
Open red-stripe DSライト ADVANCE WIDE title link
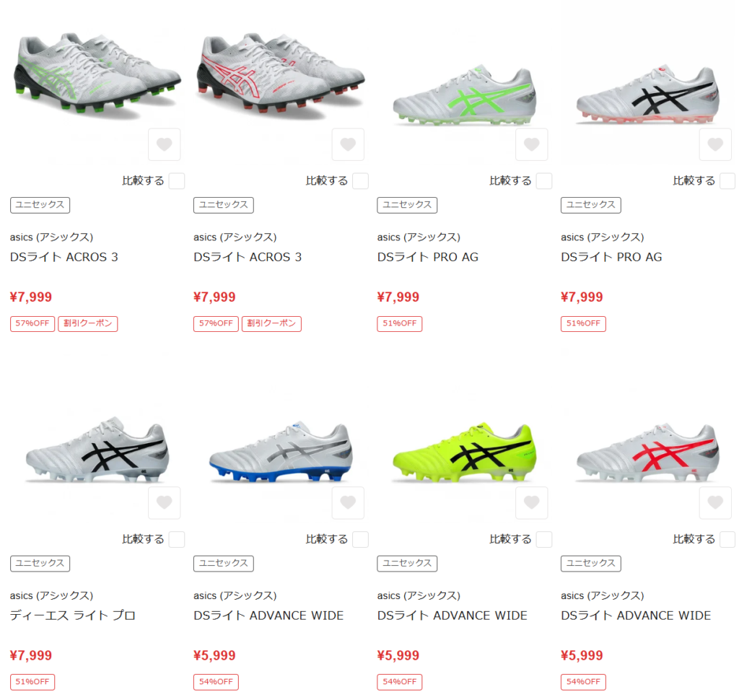pos(636,615)
